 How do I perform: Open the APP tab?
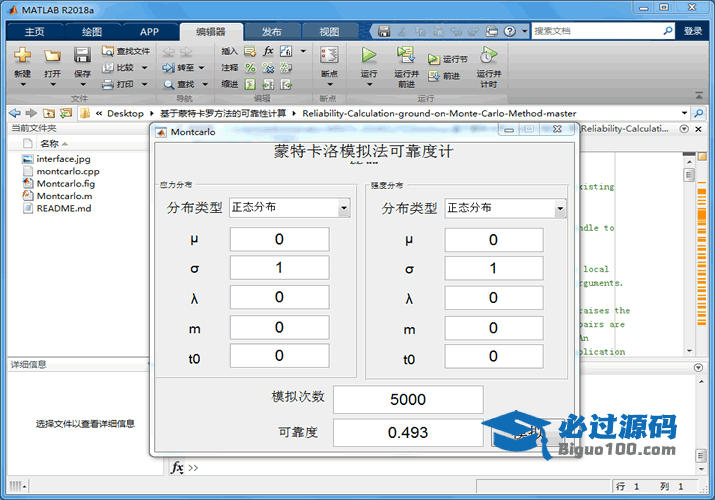click(x=149, y=31)
